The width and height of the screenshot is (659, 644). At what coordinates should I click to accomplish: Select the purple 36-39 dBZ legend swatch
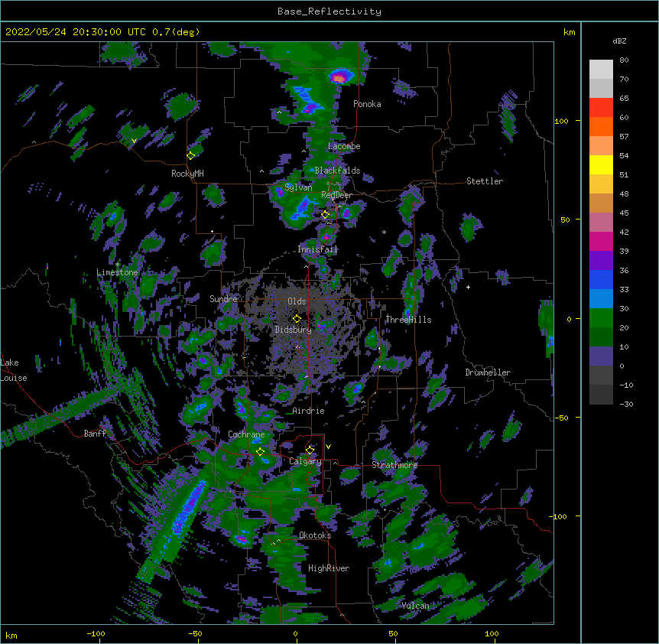pos(601,261)
